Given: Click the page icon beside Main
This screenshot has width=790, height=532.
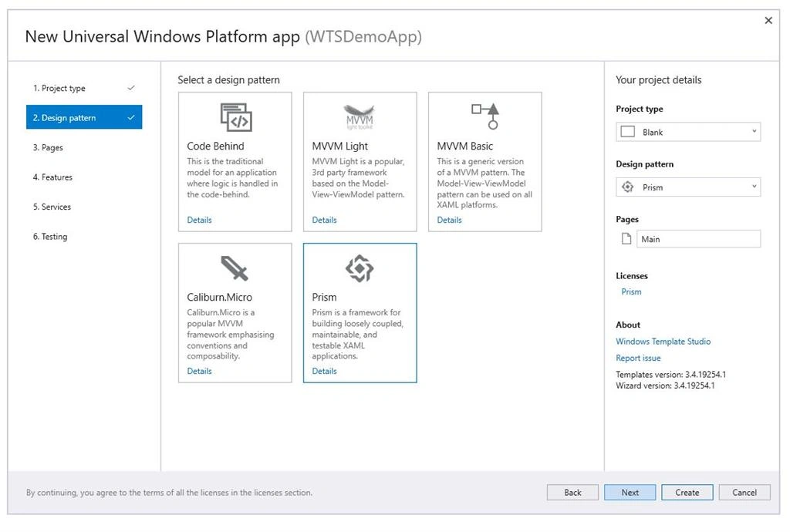Looking at the screenshot, I should 626,239.
